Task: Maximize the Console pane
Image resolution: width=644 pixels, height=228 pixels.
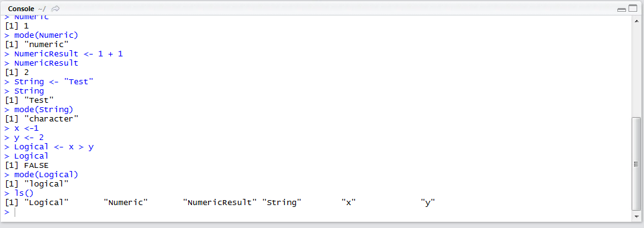Action: pos(632,9)
